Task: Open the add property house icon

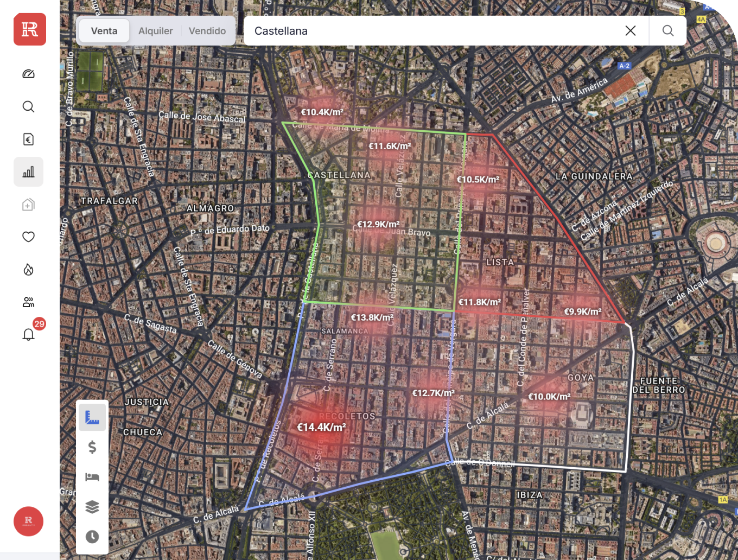Action: click(x=29, y=205)
